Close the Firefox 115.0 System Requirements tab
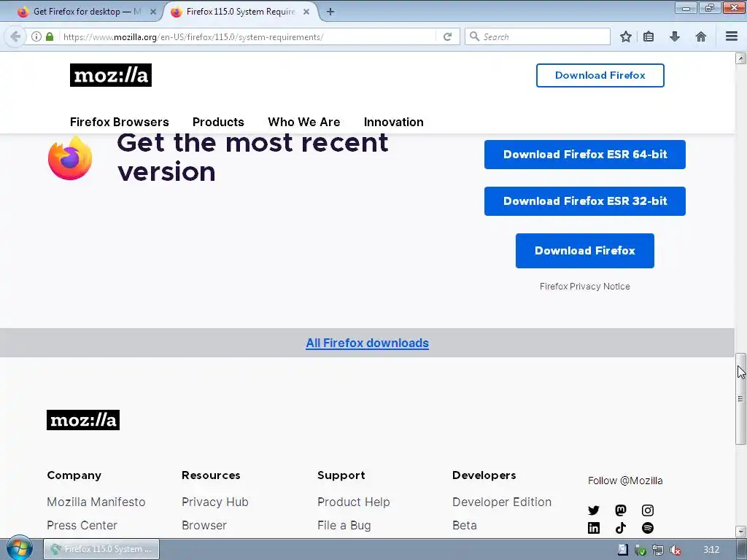747x560 pixels. (x=306, y=12)
